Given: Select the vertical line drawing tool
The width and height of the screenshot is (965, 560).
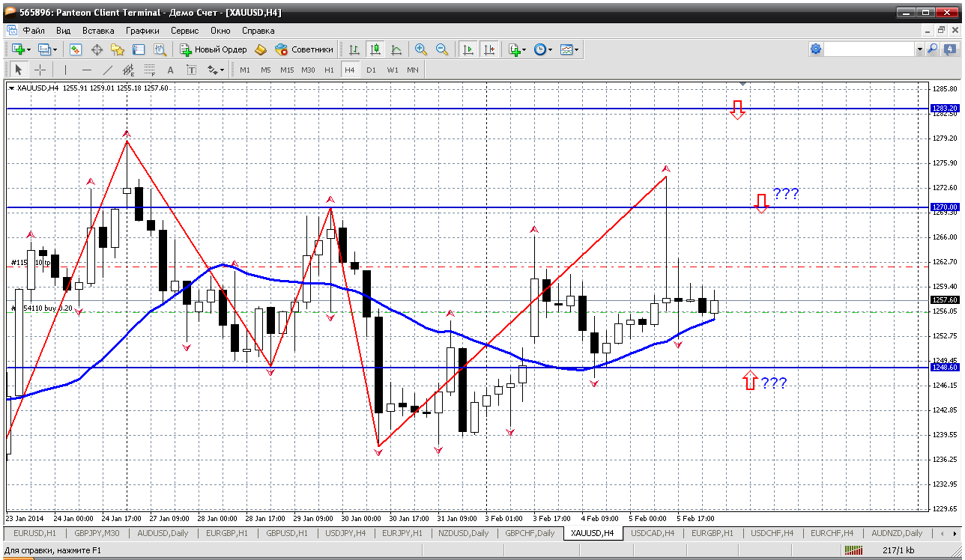Looking at the screenshot, I should click(x=65, y=70).
